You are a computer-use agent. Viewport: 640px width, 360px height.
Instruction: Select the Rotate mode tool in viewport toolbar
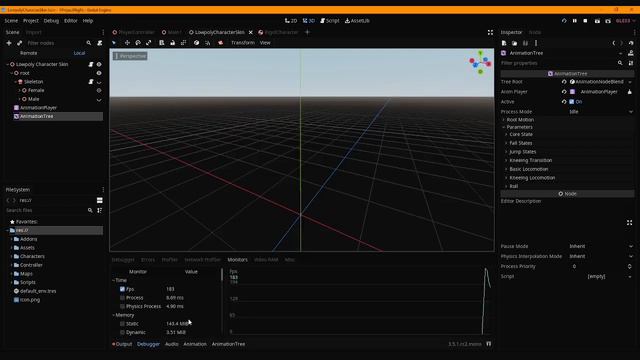tap(138, 42)
